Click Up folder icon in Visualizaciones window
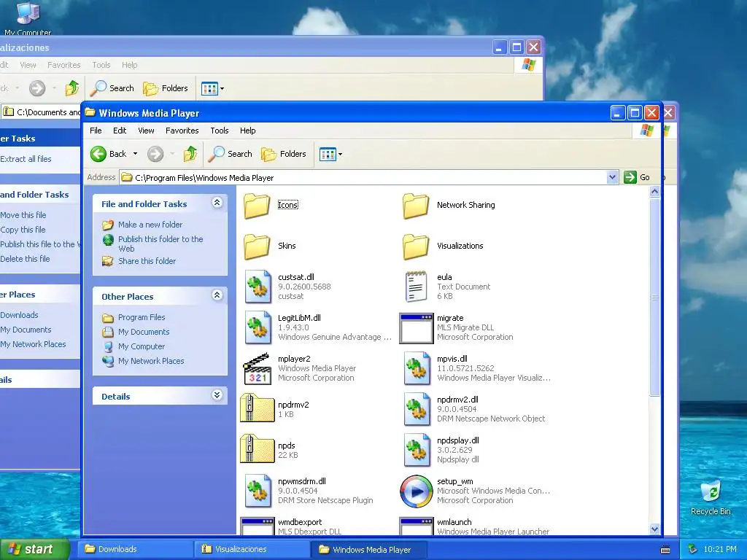 72,88
